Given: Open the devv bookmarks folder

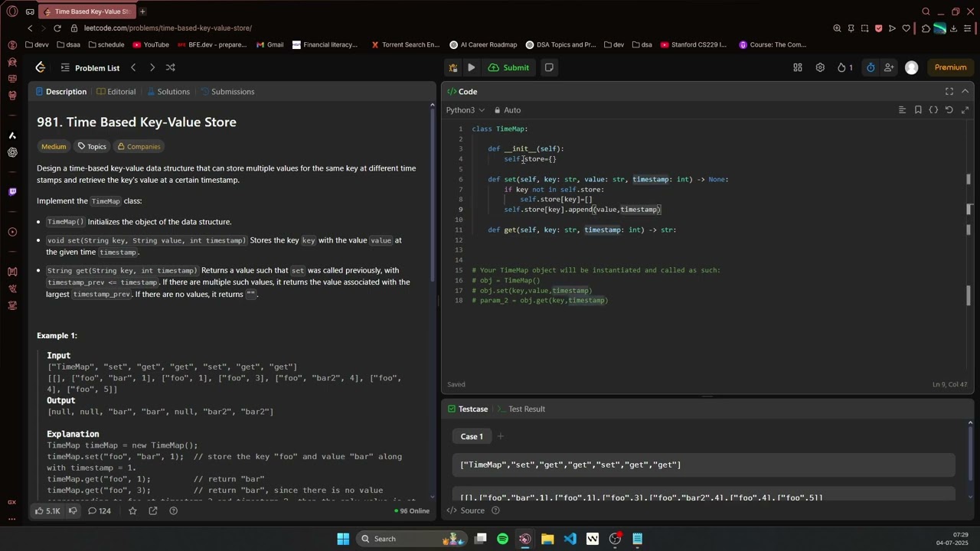Looking at the screenshot, I should [36, 44].
